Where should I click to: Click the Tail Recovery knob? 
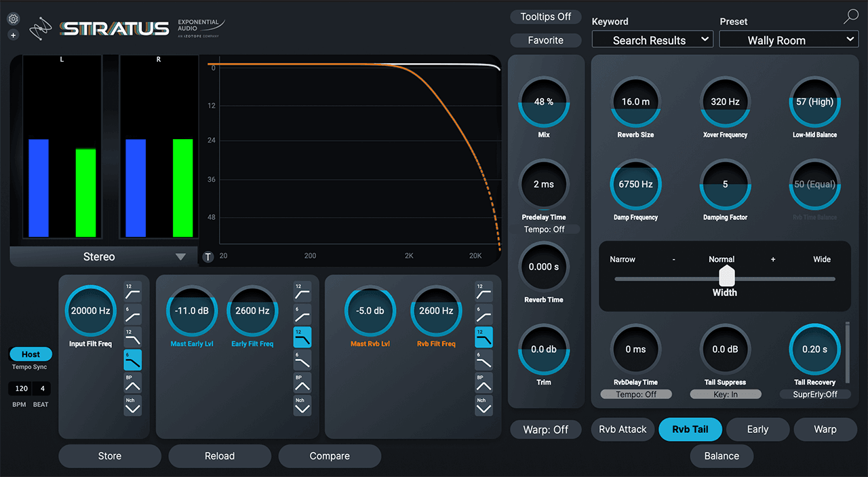pos(815,349)
